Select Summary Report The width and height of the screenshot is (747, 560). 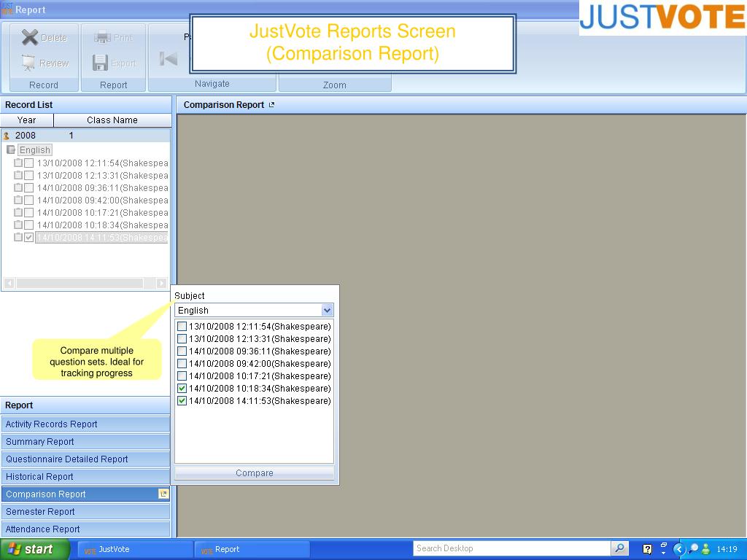pyautogui.click(x=86, y=442)
